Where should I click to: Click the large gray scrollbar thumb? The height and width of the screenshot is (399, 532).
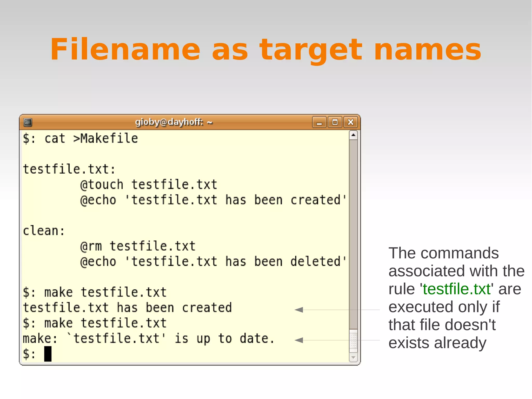[353, 234]
